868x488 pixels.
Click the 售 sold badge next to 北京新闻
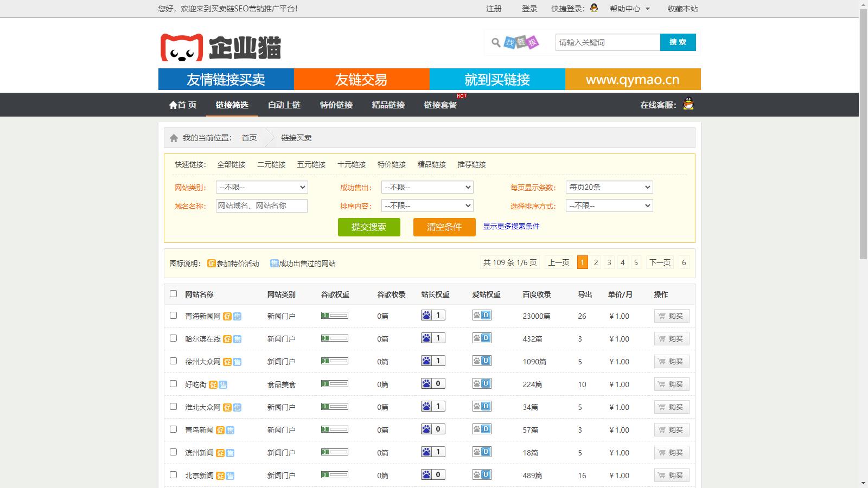230,476
